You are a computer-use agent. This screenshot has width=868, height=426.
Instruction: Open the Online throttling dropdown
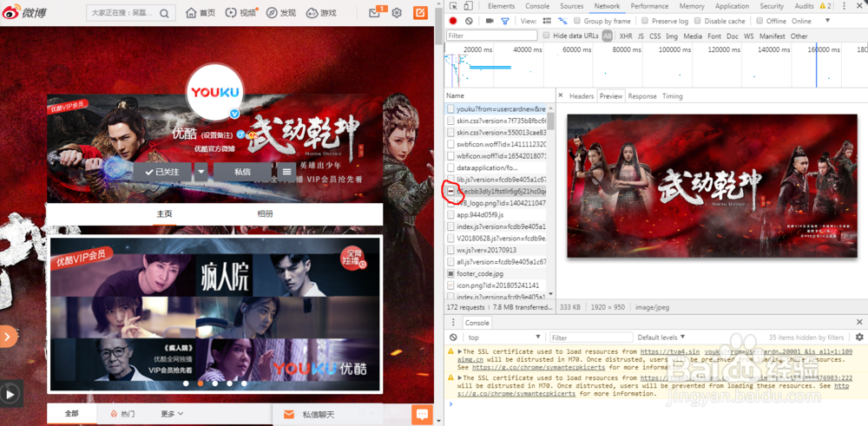click(x=811, y=21)
